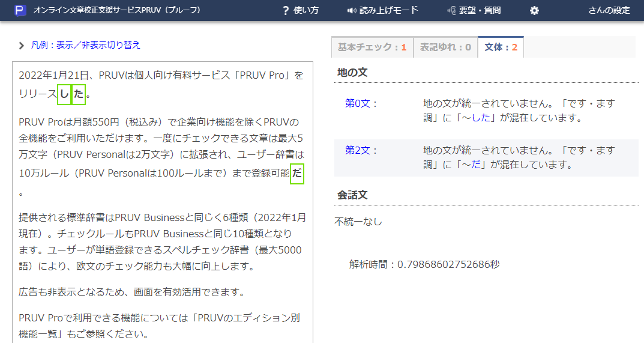644x343 pixels.
Task: Expand the 凡例 legend chevron
Action: click(x=22, y=45)
